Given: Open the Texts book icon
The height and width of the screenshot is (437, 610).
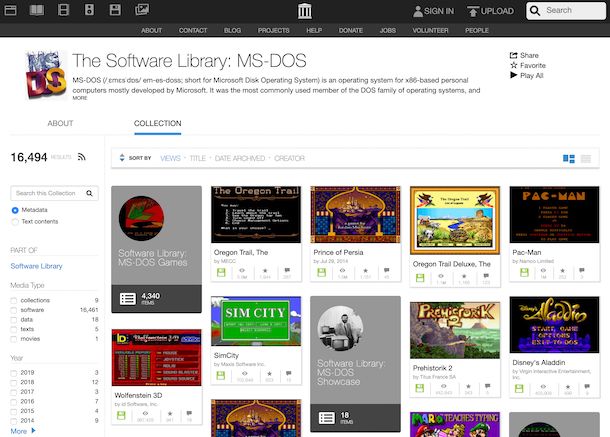Looking at the screenshot, I should tap(37, 10).
